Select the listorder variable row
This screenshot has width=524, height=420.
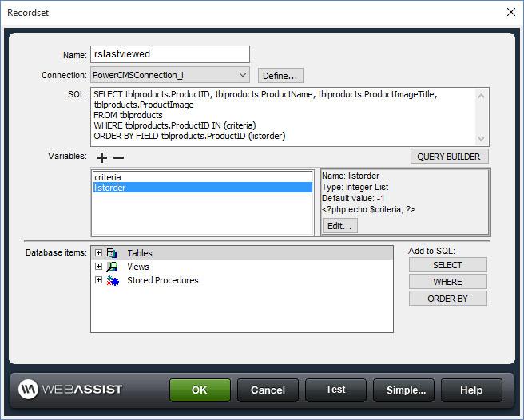point(203,188)
